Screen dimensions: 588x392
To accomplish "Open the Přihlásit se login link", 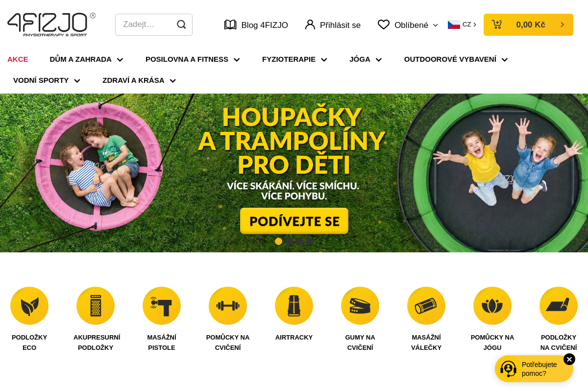I will 333,25.
